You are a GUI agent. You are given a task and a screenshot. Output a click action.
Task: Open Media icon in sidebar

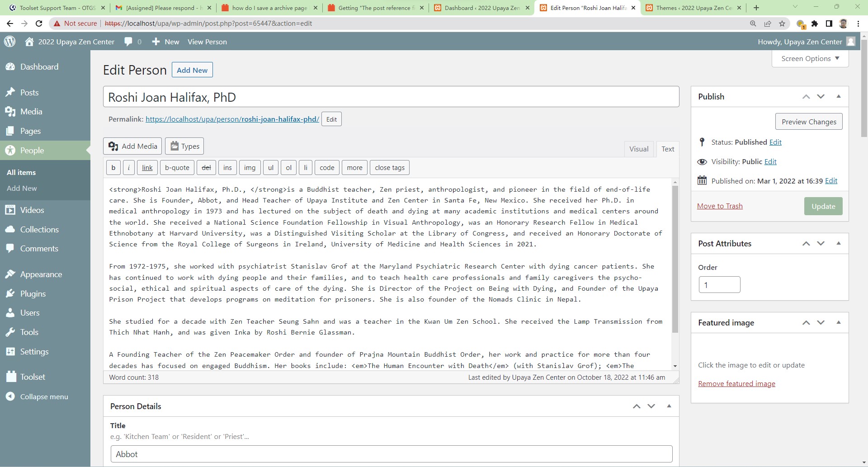[x=10, y=112]
